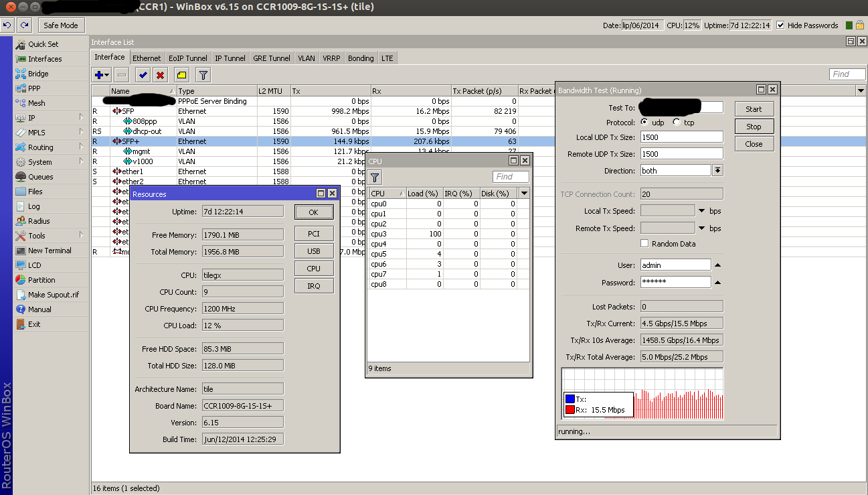868x495 pixels.
Task: Click the Undo arrow icon
Action: (x=8, y=25)
